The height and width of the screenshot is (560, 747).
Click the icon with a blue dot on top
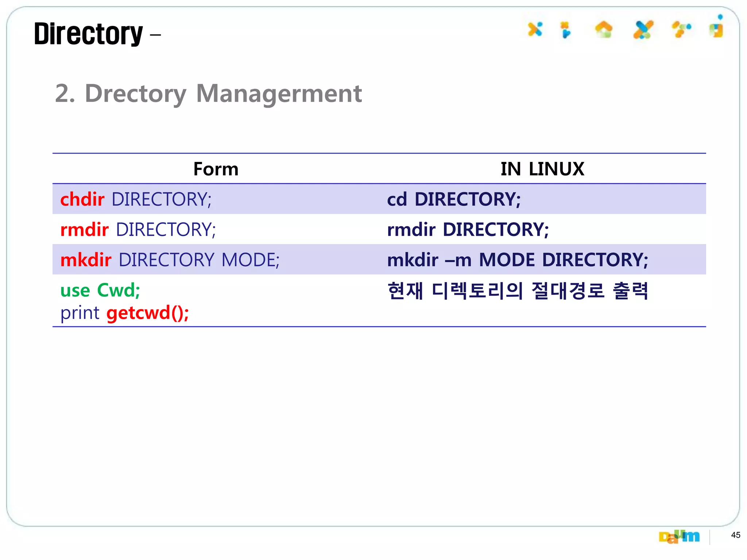717,26
